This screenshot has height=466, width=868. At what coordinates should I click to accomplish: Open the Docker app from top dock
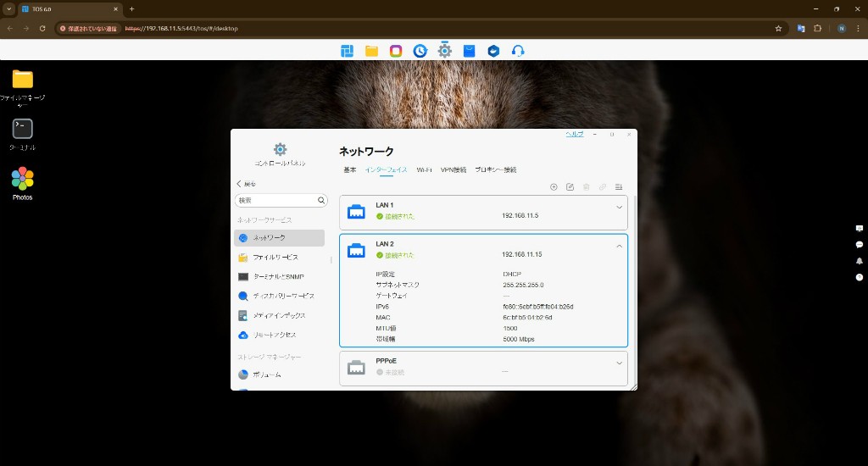coord(493,51)
